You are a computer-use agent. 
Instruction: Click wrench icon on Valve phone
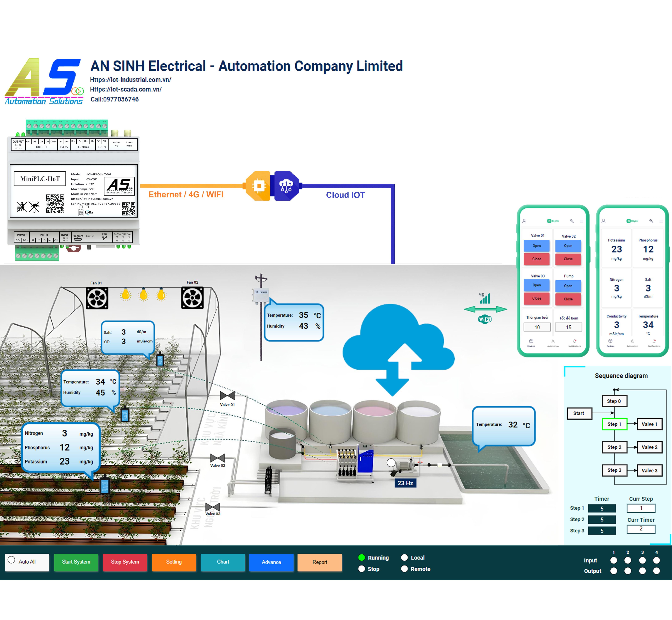coord(572,221)
